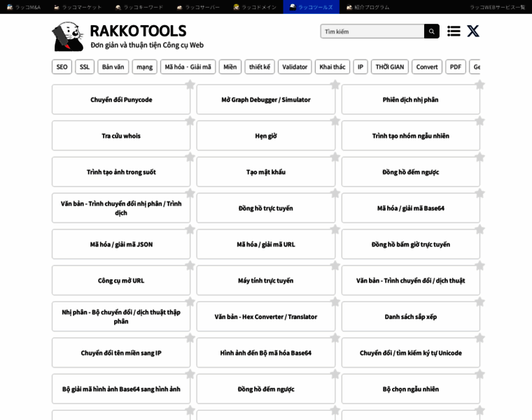Click the RAKKOTOOLS title text
The image size is (532, 420).
[138, 31]
